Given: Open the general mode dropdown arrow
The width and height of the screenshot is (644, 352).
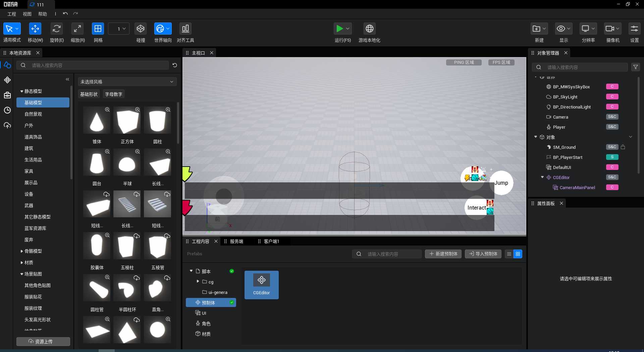Looking at the screenshot, I should pos(17,29).
